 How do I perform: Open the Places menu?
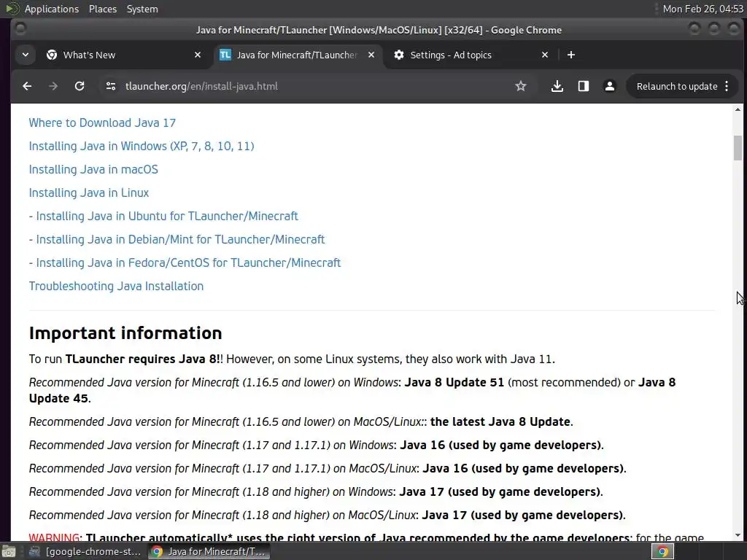click(x=102, y=9)
